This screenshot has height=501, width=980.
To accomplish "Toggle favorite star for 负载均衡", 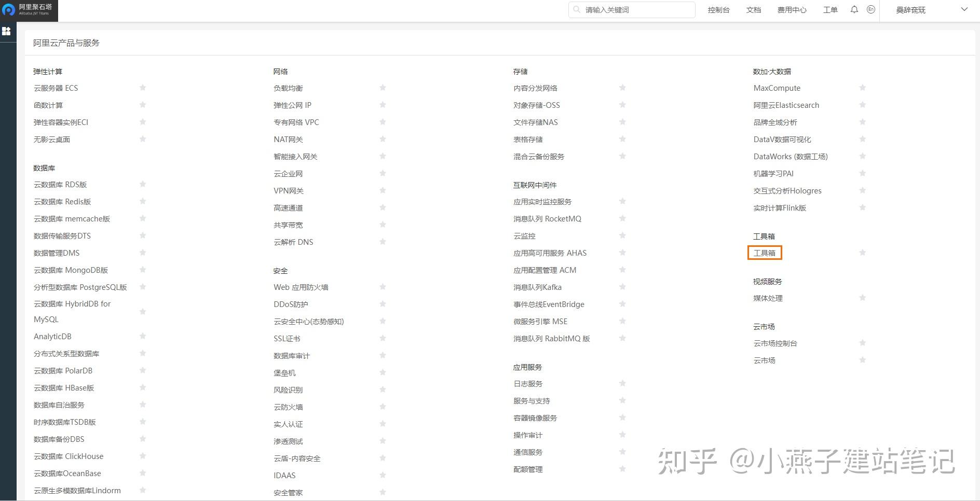I will pyautogui.click(x=383, y=88).
